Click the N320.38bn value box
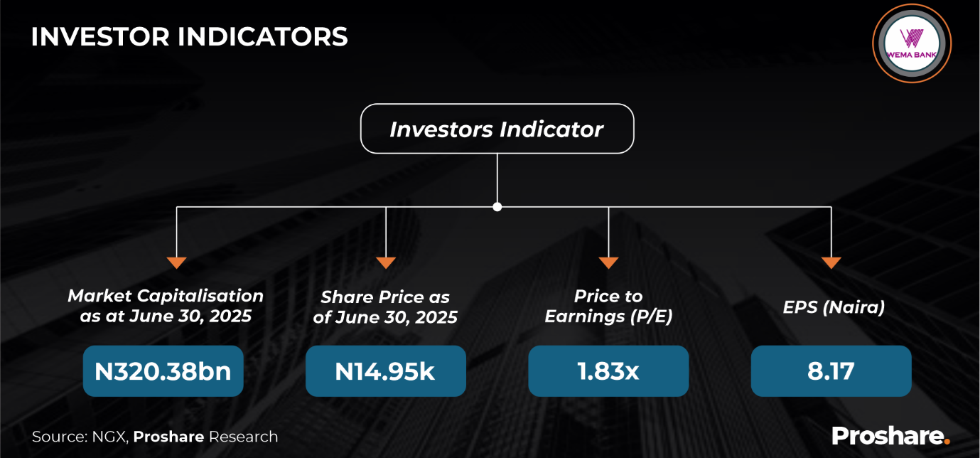The height and width of the screenshot is (458, 980). tap(163, 371)
